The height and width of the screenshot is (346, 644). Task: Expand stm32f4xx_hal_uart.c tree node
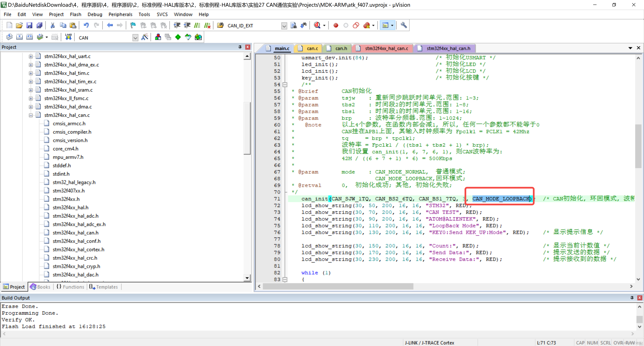click(x=31, y=56)
